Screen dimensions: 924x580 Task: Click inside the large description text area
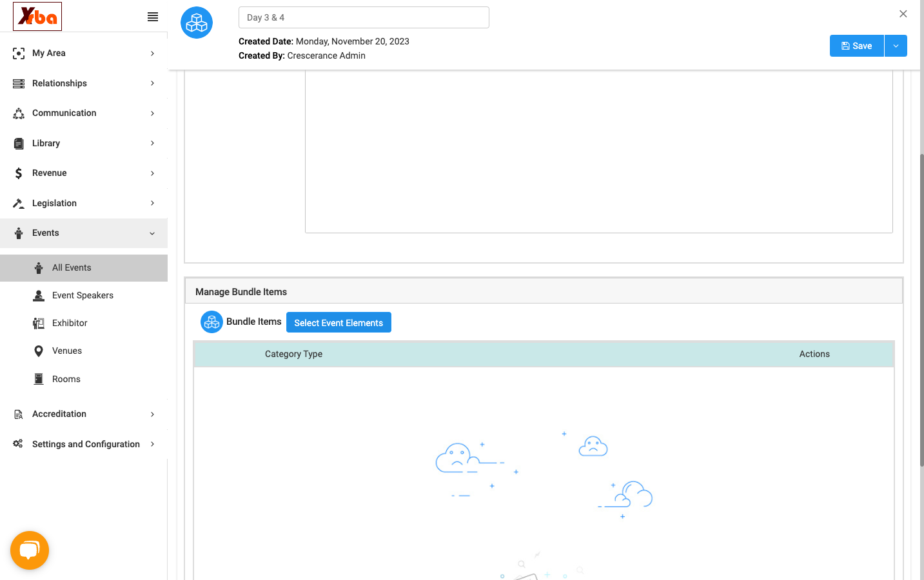(599, 151)
